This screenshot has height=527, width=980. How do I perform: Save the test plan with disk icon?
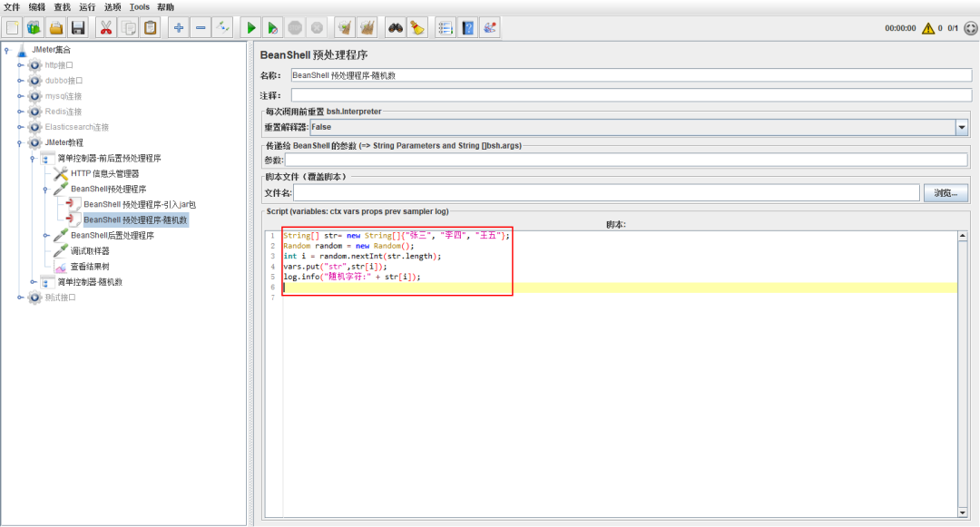78,27
